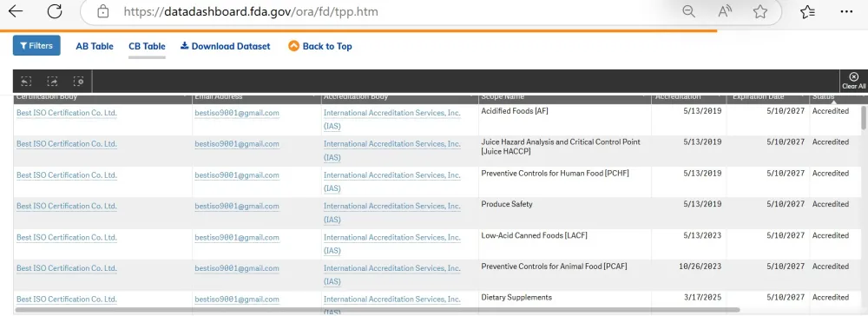Switch to AB Table tab
This screenshot has width=868, height=316.
pos(95,47)
